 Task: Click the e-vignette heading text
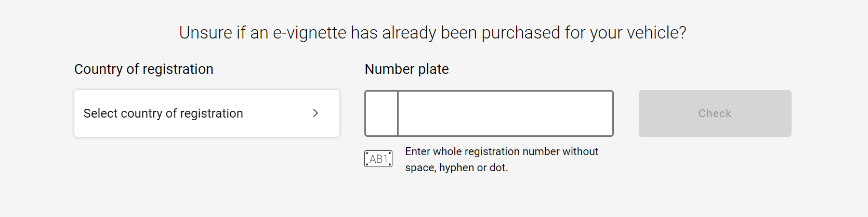[x=433, y=33]
